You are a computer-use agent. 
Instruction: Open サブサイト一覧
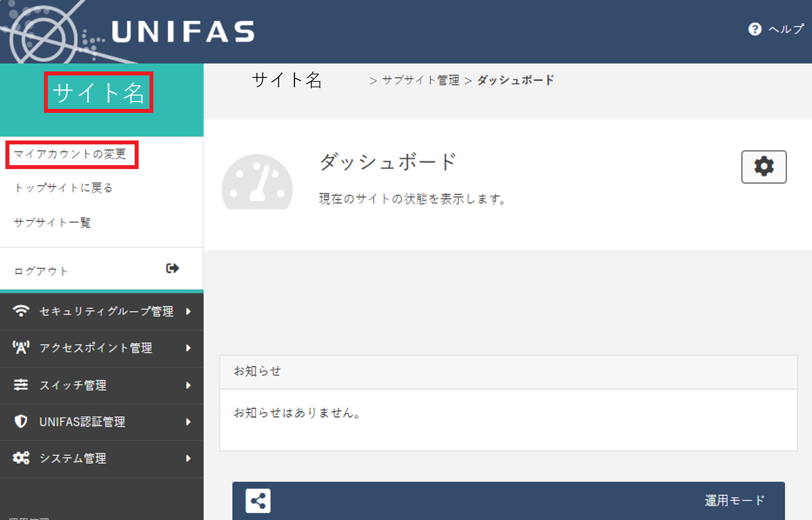click(52, 222)
